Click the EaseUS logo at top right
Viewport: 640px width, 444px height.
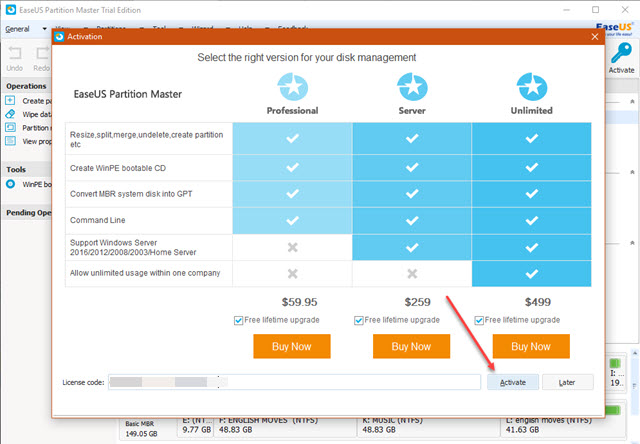pos(614,29)
